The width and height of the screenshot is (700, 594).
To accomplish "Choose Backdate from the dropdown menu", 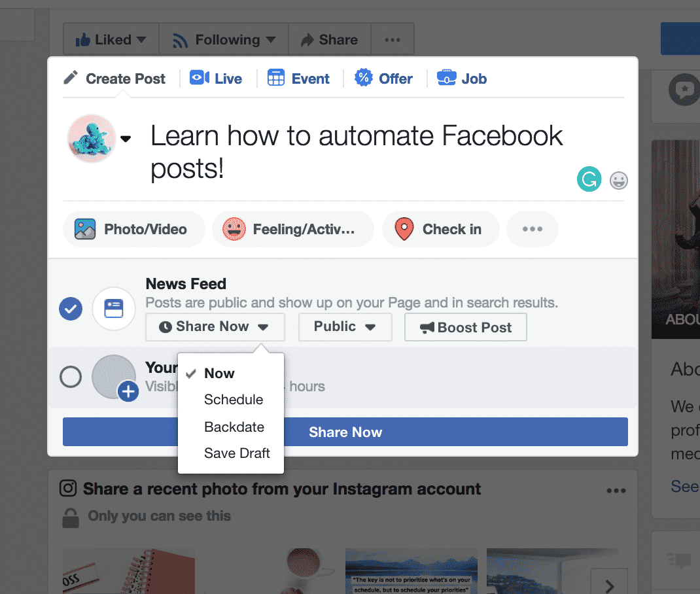I will point(234,427).
